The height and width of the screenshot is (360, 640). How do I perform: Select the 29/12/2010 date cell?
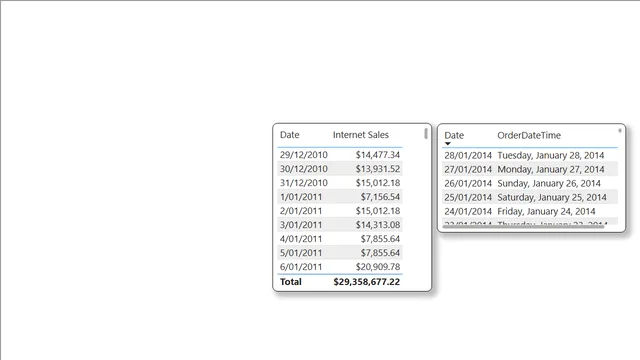point(303,155)
